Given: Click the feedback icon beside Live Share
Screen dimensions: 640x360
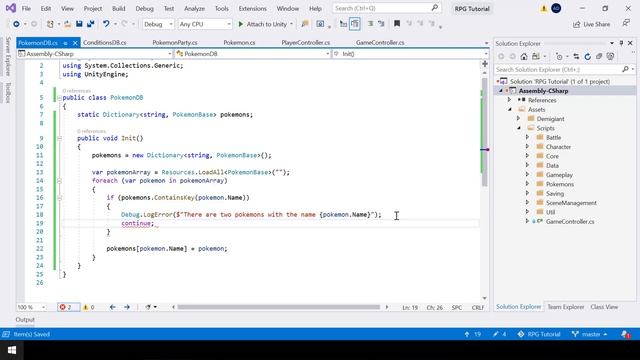Looking at the screenshot, I should click(x=626, y=24).
